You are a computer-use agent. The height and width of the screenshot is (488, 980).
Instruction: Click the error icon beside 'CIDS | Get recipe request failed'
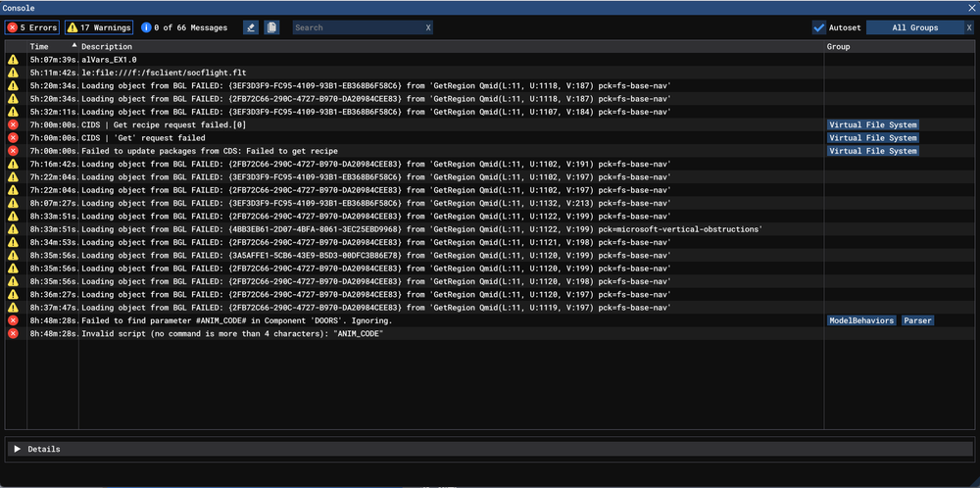pyautogui.click(x=13, y=124)
